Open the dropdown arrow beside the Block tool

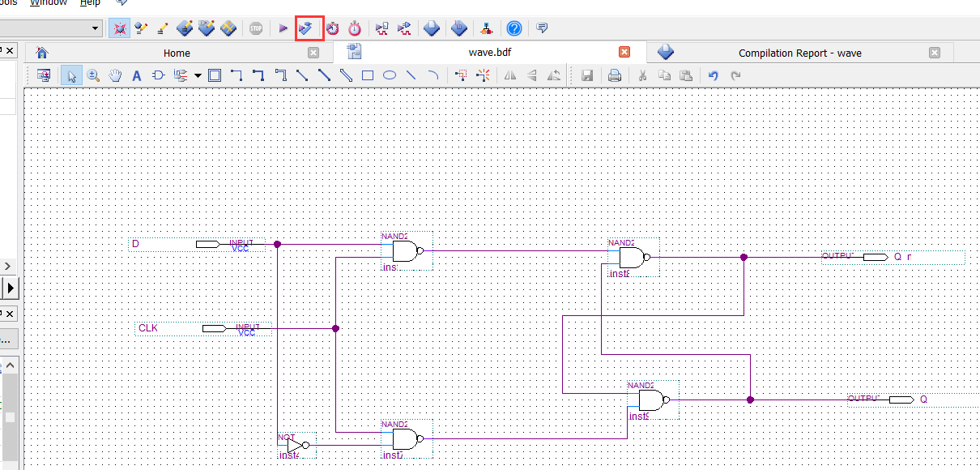tap(198, 76)
